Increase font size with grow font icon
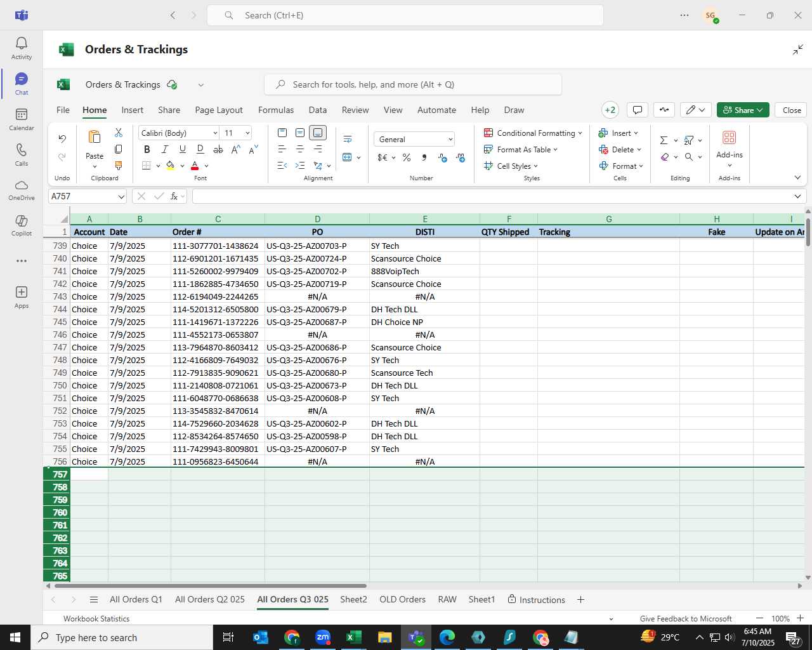 (x=235, y=149)
